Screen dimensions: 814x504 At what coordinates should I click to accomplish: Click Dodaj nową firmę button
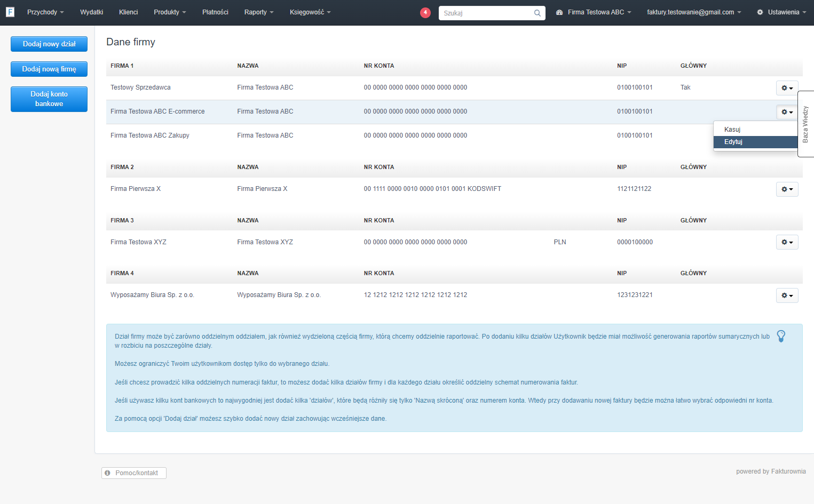pyautogui.click(x=49, y=69)
